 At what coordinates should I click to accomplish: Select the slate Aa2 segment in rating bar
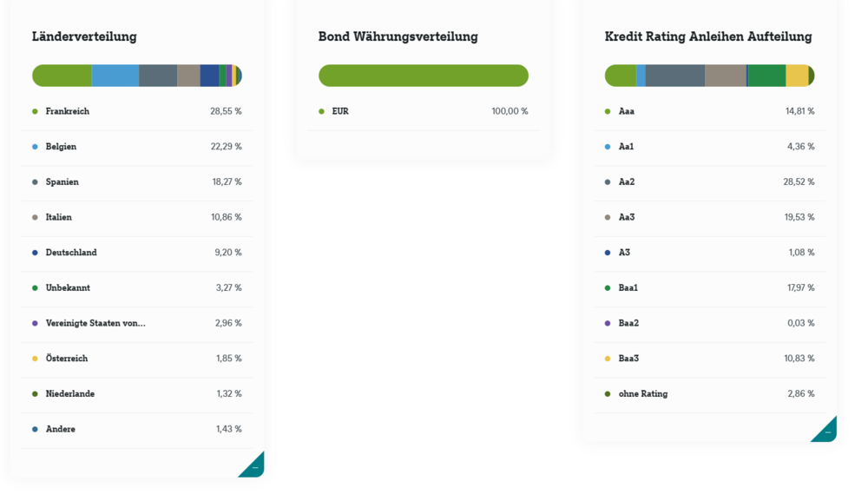pyautogui.click(x=674, y=76)
